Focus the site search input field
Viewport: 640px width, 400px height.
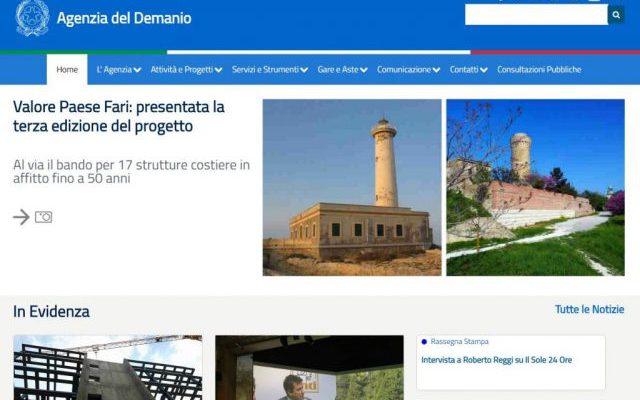pos(536,15)
